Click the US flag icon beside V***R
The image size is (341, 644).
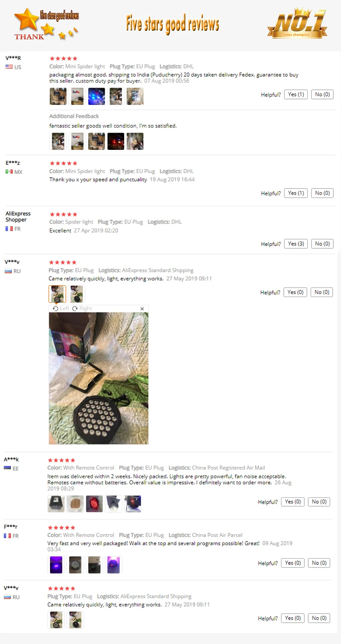(9, 67)
